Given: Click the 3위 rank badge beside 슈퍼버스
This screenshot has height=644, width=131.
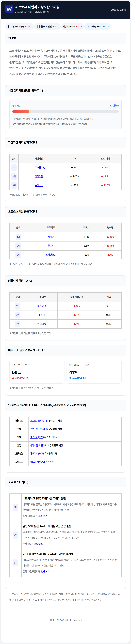Looking at the screenshot, I should (x=14, y=185).
